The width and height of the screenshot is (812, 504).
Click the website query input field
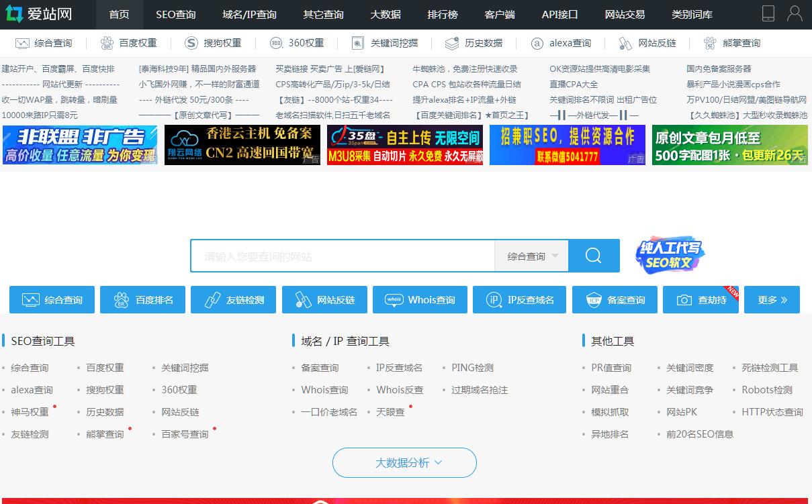click(x=343, y=256)
